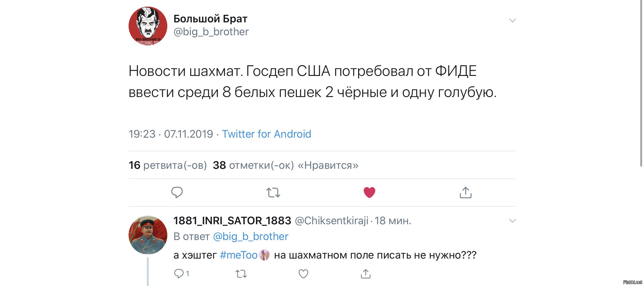Follow the #meToo hashtag link
Screen dimensions: 644x286
click(x=239, y=255)
